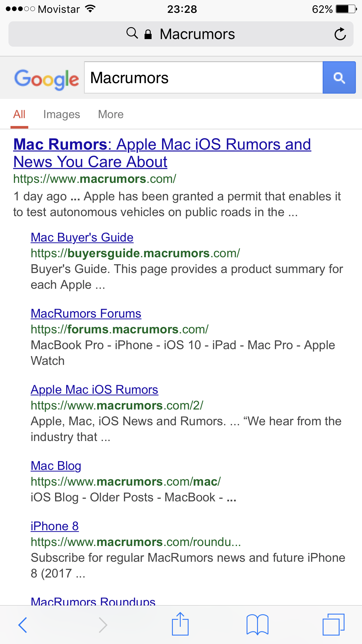Tap the Wi-Fi signal icon in status bar
The image size is (362, 644).
click(x=90, y=9)
